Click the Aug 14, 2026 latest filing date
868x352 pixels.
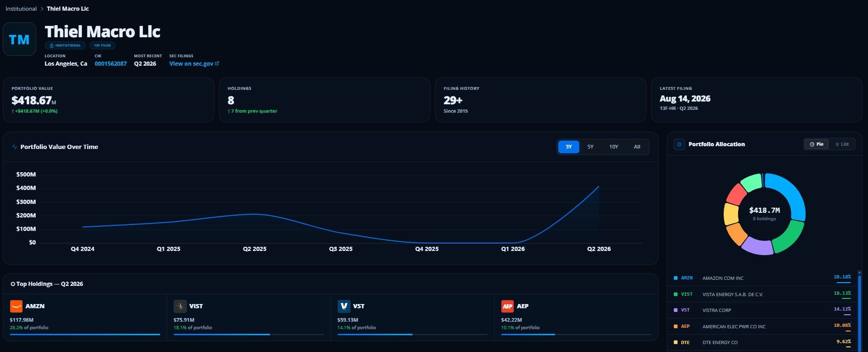(x=685, y=99)
